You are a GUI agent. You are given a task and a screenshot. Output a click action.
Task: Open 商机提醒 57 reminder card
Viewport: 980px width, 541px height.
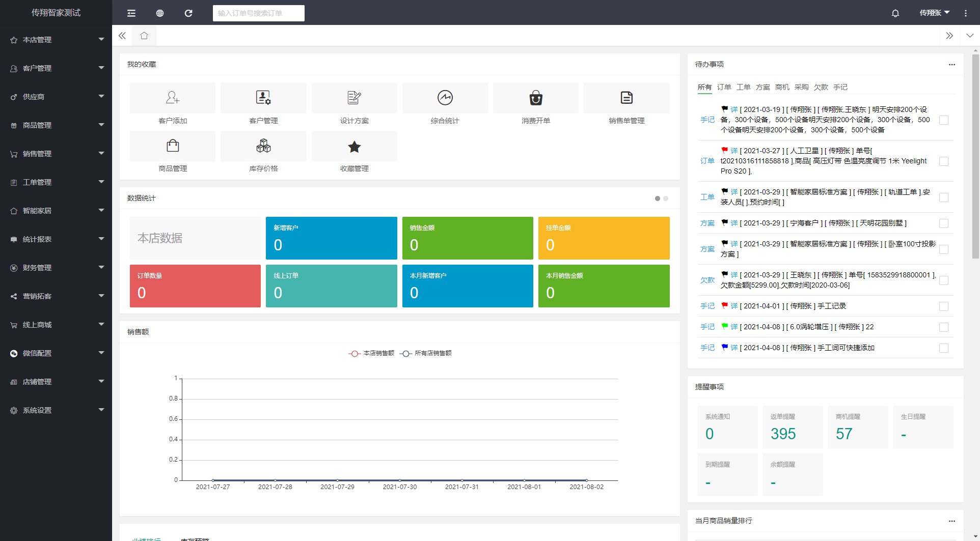click(x=858, y=427)
